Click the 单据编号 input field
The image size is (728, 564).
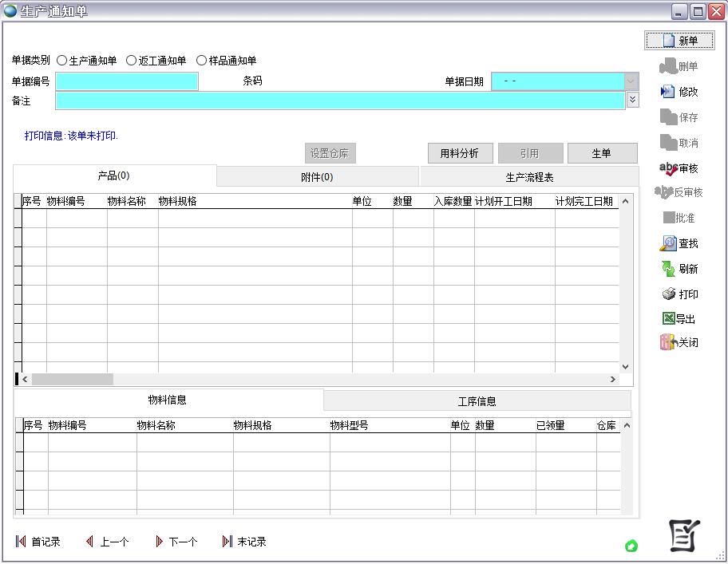click(x=126, y=81)
